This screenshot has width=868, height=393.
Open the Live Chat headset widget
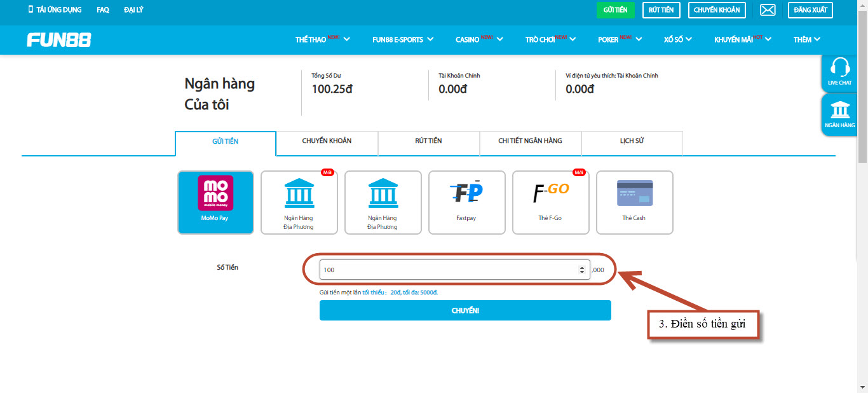coord(840,72)
